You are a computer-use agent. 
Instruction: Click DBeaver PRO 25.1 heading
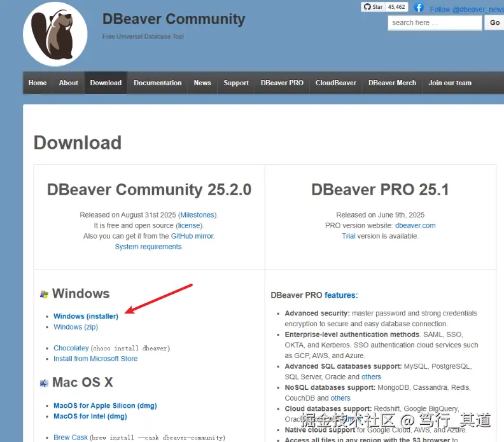click(x=381, y=190)
